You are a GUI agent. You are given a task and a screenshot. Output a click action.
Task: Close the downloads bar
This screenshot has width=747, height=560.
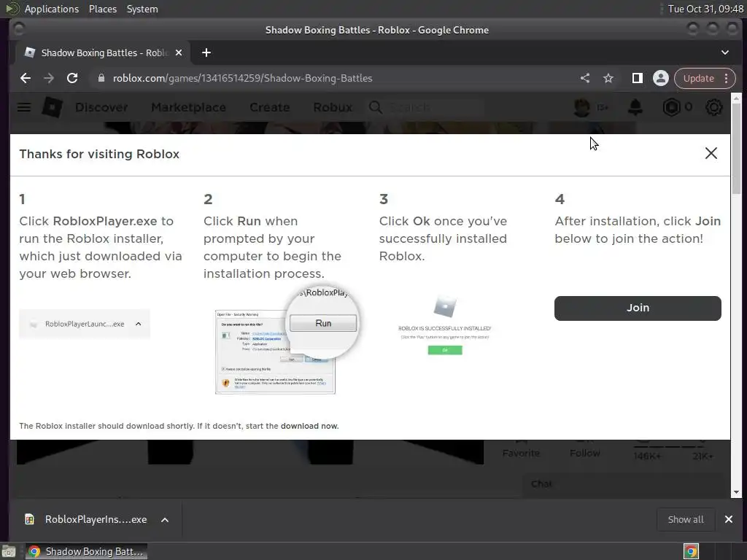coord(729,519)
